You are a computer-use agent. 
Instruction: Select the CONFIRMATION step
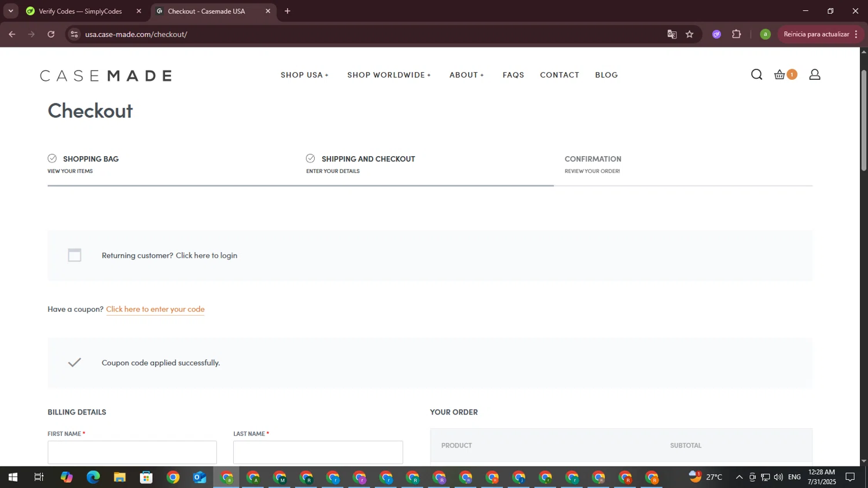pyautogui.click(x=593, y=159)
